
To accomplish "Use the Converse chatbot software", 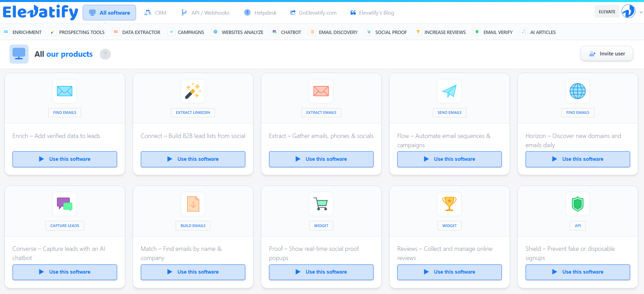I will (x=65, y=272).
